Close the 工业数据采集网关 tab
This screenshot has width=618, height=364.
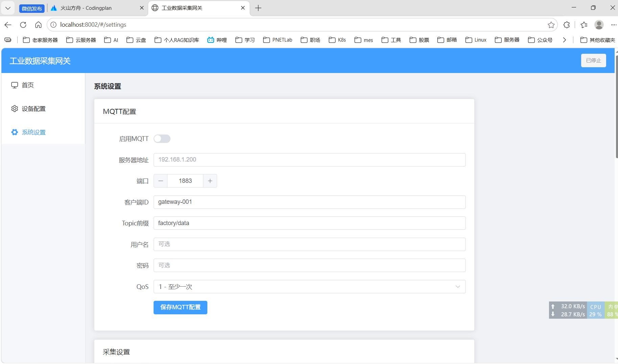tap(243, 8)
